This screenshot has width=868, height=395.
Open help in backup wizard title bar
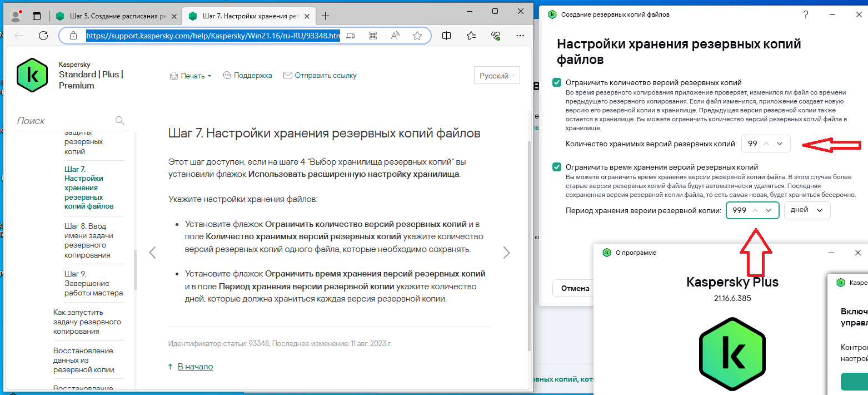click(806, 14)
